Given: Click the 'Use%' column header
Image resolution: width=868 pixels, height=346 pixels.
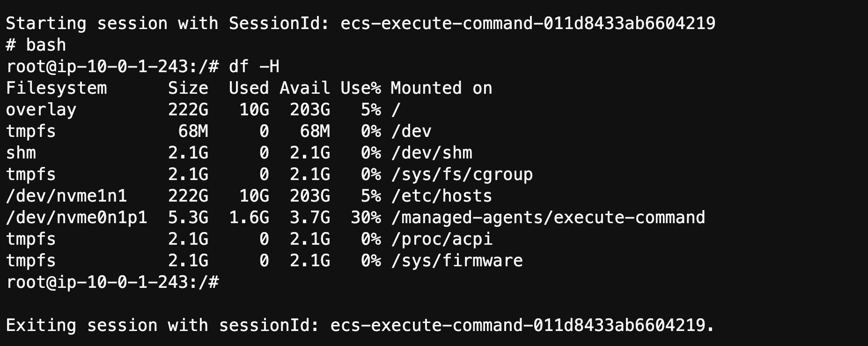Looking at the screenshot, I should tap(360, 88).
